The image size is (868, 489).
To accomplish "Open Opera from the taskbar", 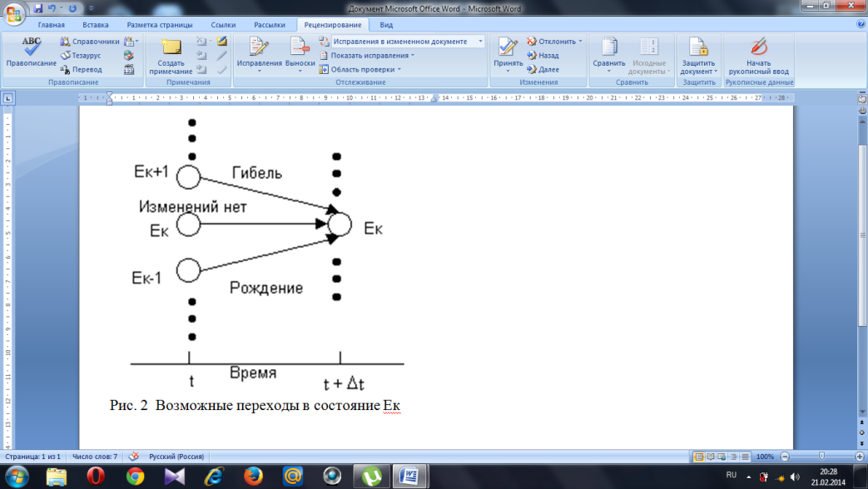I will (96, 477).
